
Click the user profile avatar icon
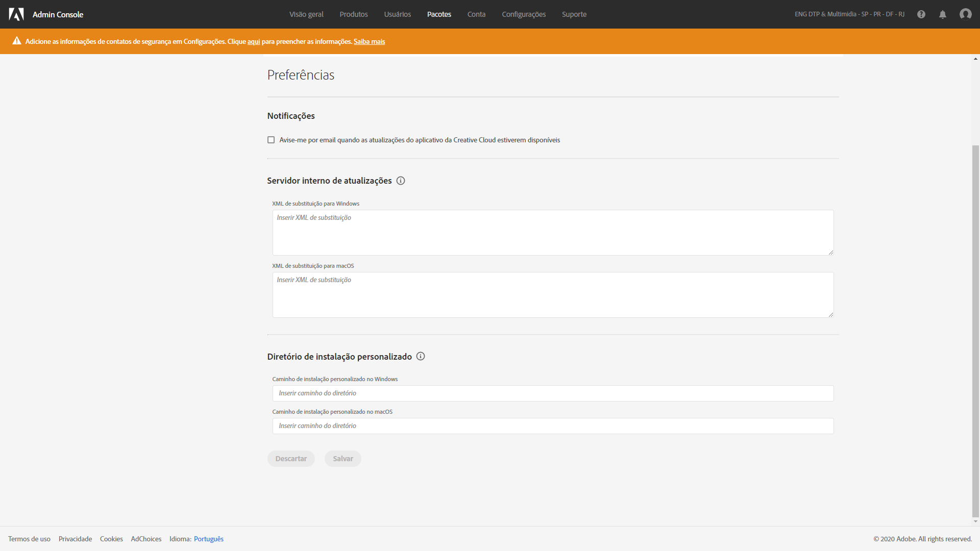tap(965, 14)
